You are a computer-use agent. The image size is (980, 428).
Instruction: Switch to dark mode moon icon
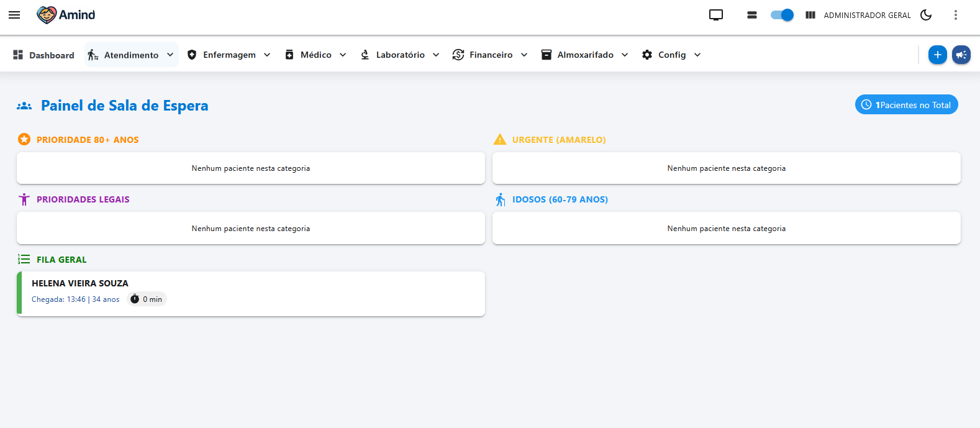926,15
